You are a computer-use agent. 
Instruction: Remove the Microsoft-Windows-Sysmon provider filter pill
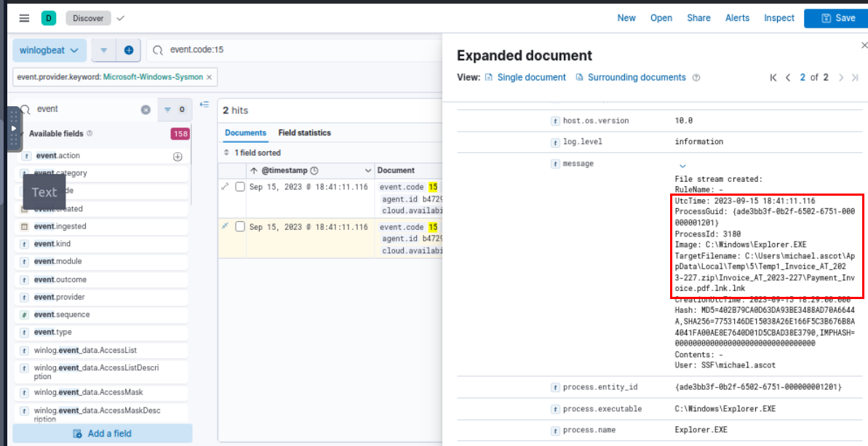pos(210,77)
